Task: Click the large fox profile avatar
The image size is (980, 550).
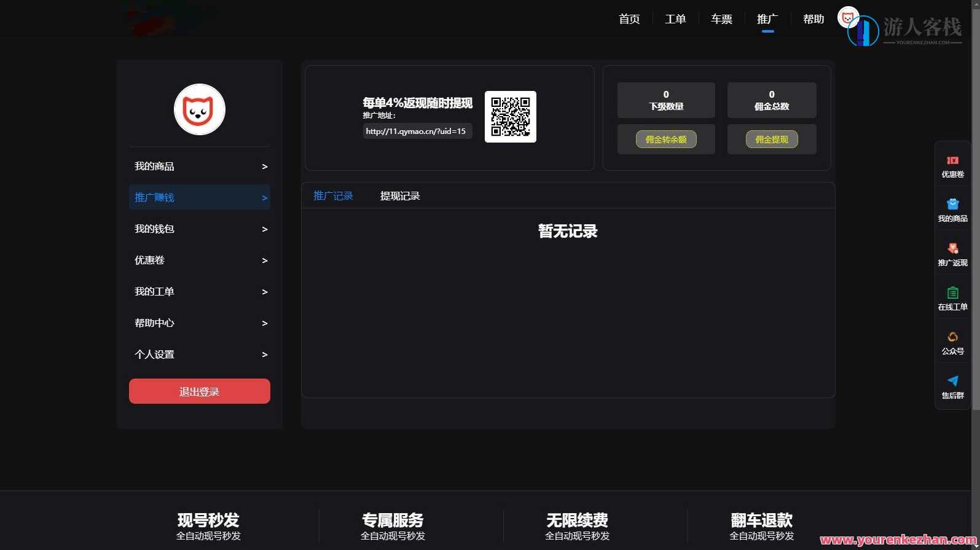Action: pos(200,109)
